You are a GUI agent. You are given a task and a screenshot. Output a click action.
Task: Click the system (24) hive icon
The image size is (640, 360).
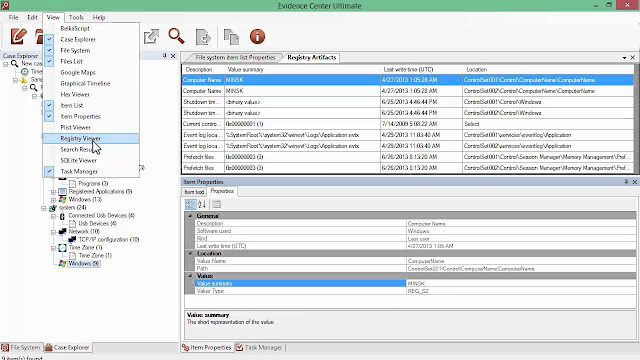click(x=53, y=208)
